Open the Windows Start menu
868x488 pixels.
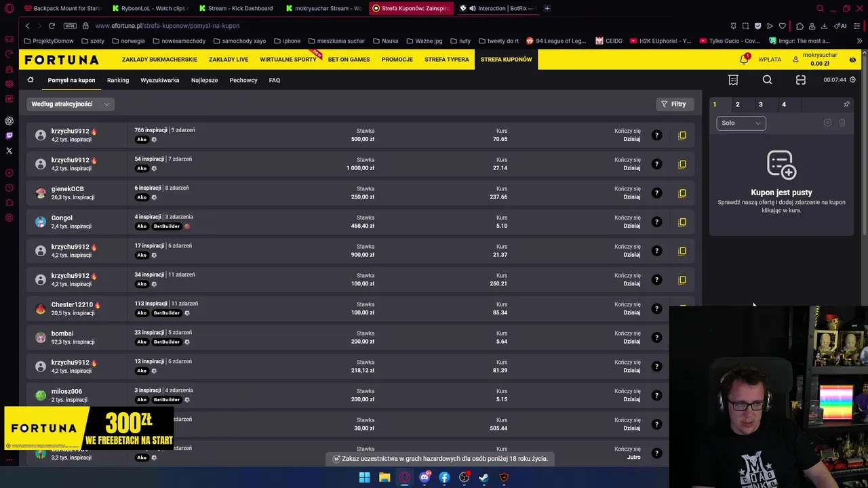[x=364, y=477]
